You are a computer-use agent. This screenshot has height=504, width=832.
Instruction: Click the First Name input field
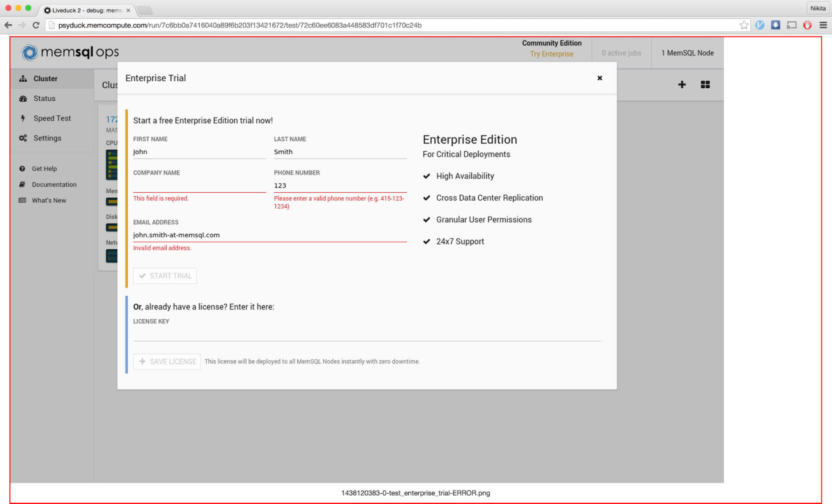point(199,152)
